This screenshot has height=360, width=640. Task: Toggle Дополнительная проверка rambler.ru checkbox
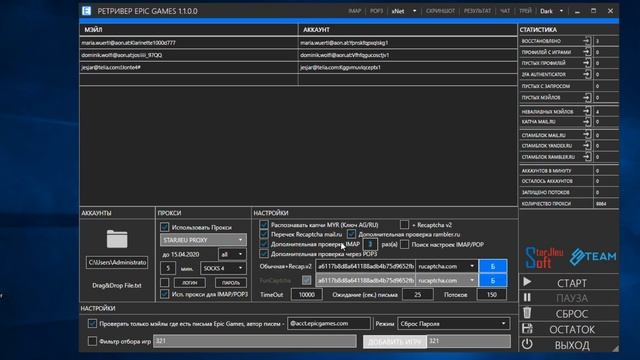pyautogui.click(x=351, y=234)
